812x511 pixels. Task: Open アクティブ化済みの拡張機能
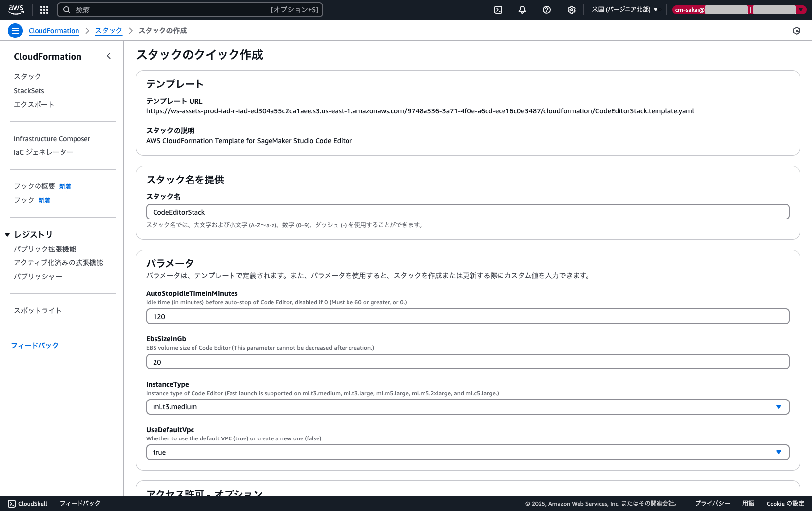pyautogui.click(x=58, y=263)
